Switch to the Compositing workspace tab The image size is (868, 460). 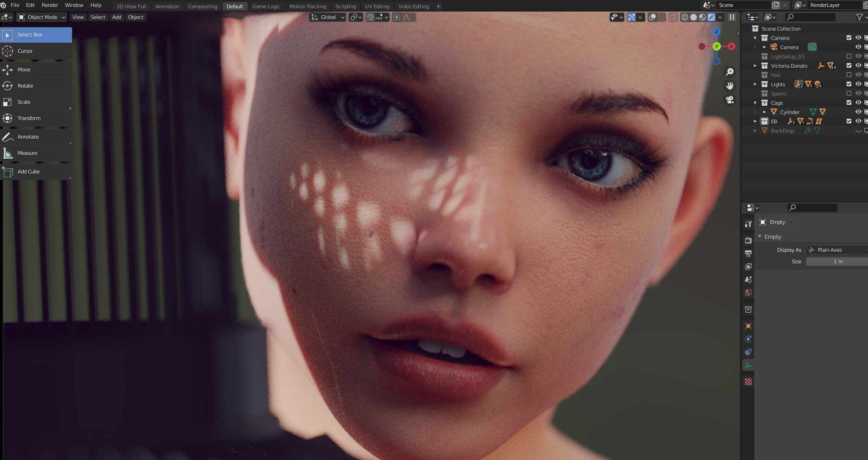[203, 6]
